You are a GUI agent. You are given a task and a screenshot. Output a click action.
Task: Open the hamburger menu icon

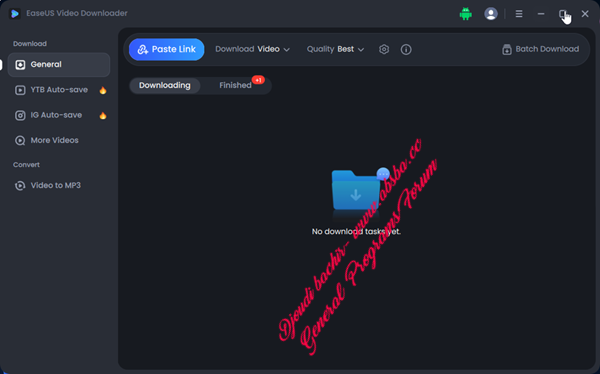[x=519, y=14]
